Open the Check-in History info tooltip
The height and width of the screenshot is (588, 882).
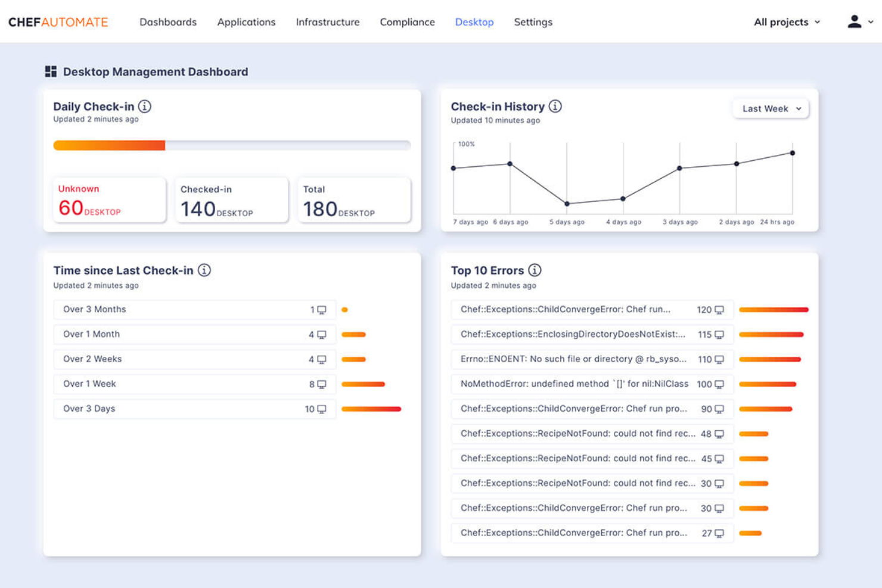pos(554,106)
